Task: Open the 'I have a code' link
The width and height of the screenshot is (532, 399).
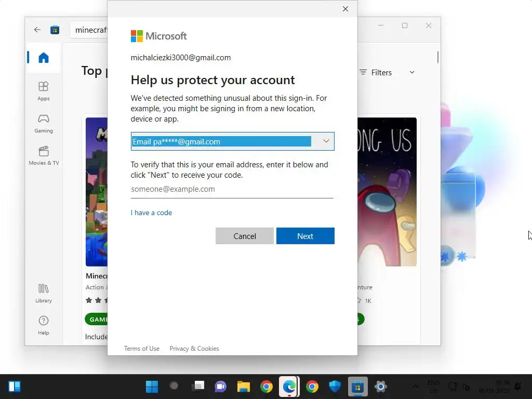Action: pyautogui.click(x=151, y=212)
